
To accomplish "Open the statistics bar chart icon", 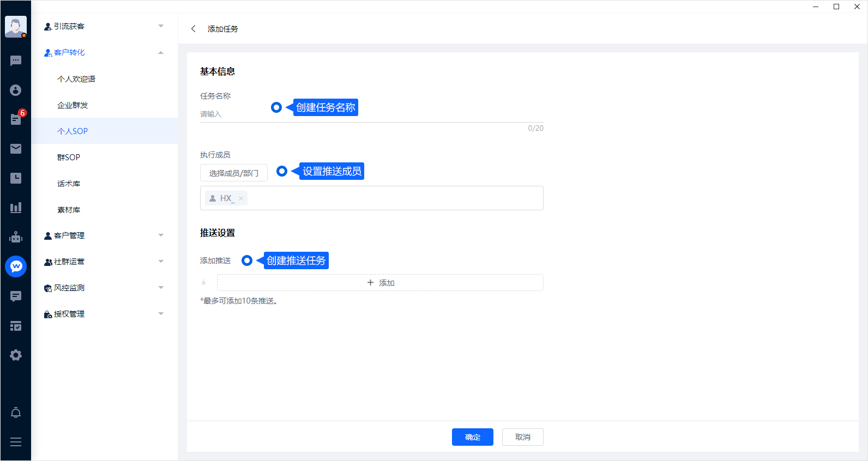I will [x=16, y=208].
